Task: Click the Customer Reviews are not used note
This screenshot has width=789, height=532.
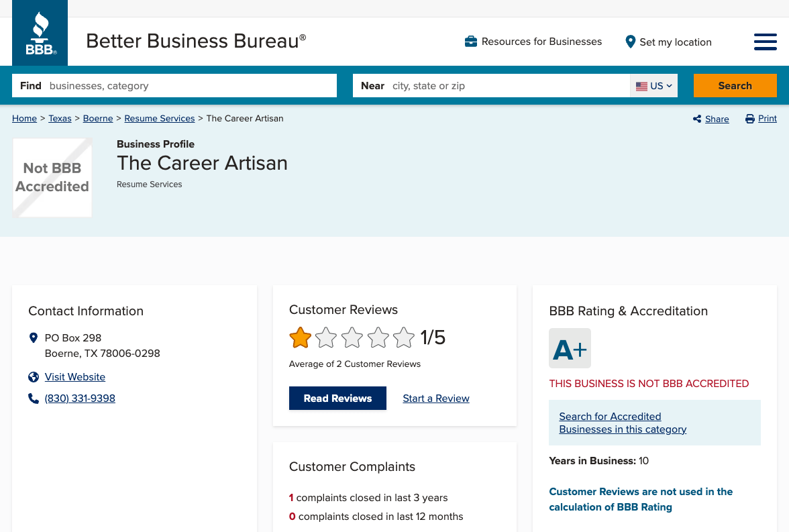Action: tap(641, 499)
